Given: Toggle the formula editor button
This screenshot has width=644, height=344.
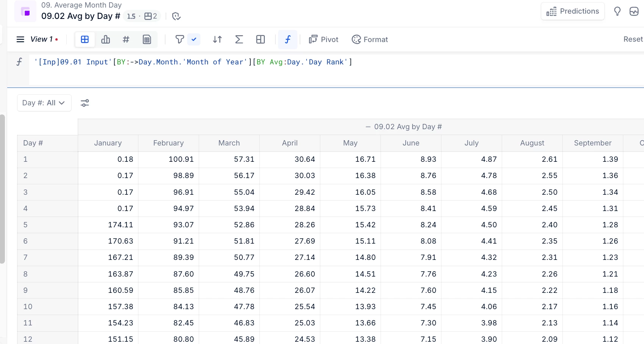Looking at the screenshot, I should pyautogui.click(x=288, y=39).
